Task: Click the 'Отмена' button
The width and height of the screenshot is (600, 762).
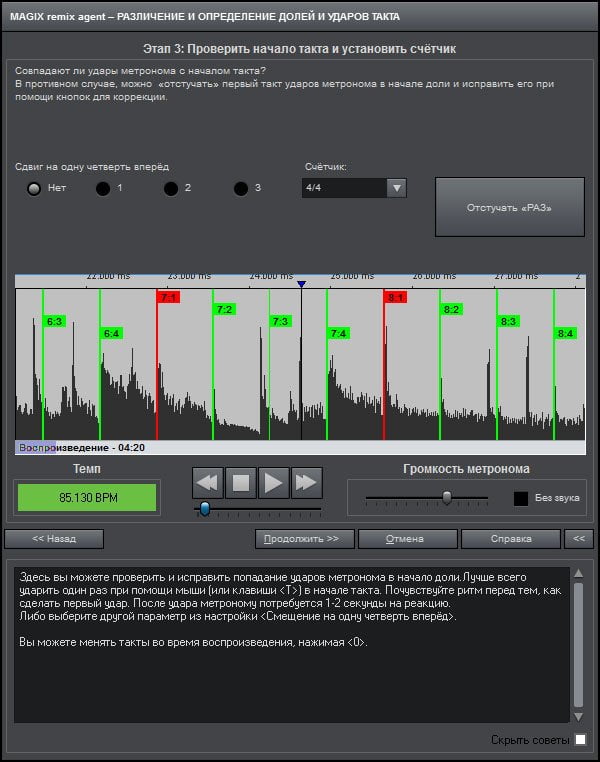Action: tap(408, 538)
